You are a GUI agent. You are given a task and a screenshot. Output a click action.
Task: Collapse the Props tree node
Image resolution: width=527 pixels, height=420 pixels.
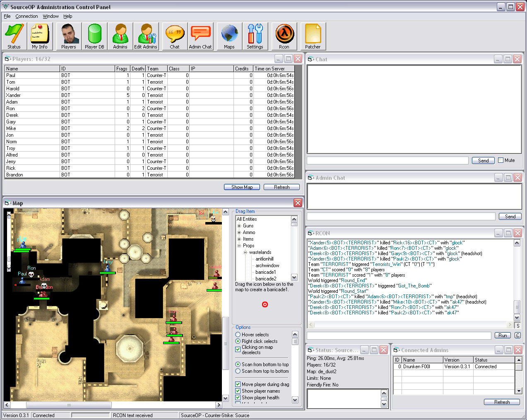pyautogui.click(x=239, y=246)
